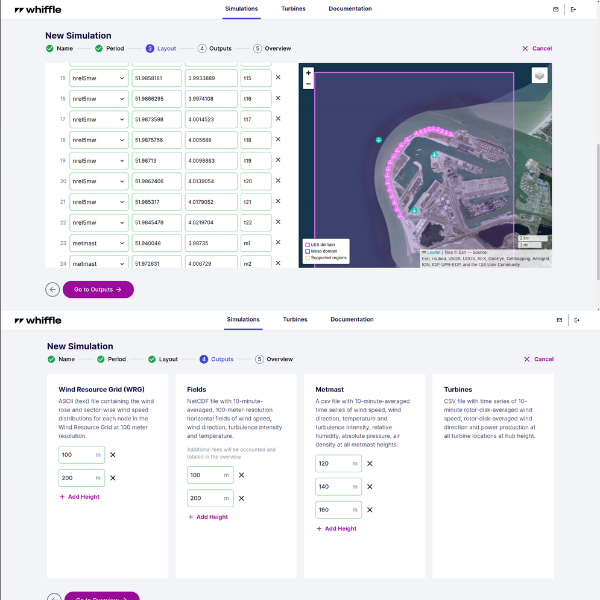
Task: Cancel the simulation on the Outputs page
Action: click(539, 359)
